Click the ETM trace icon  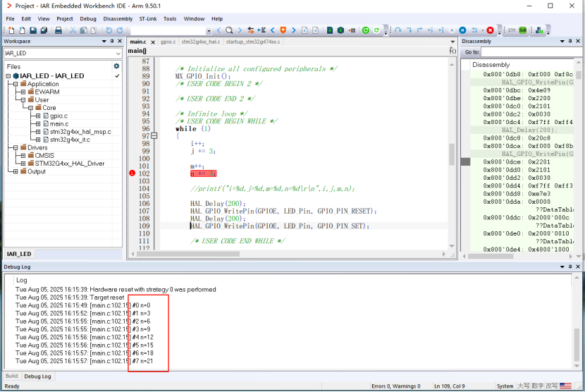[512, 30]
